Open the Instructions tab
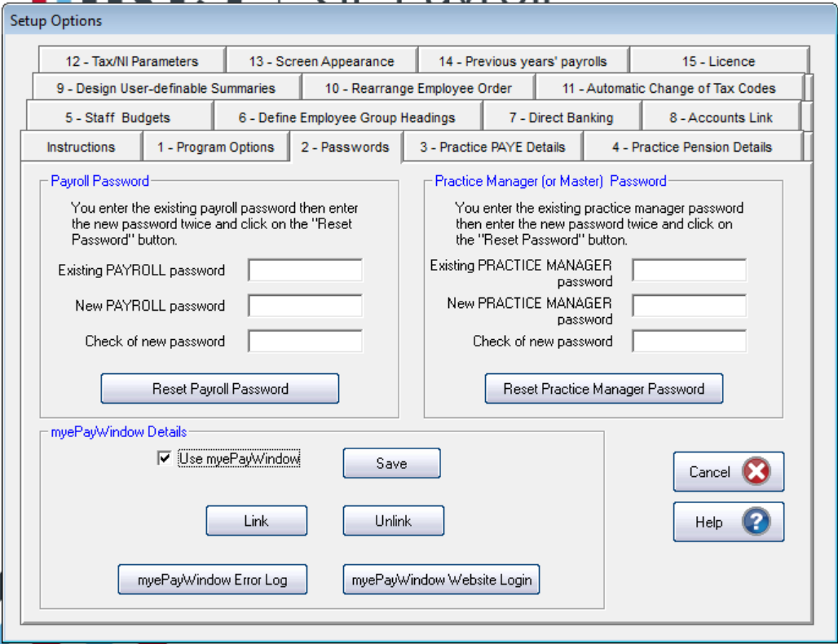Screen dimensions: 838x644 click(x=81, y=147)
